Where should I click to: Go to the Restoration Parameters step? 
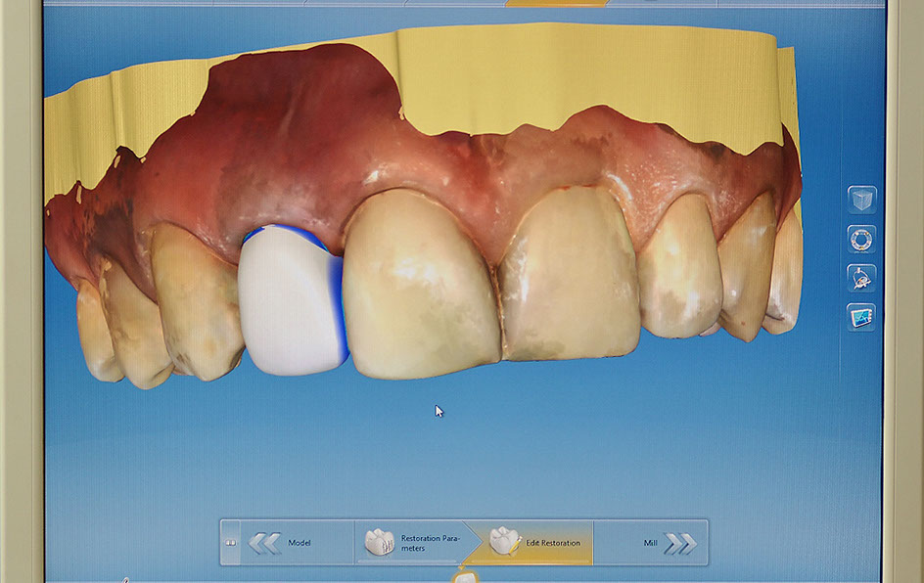(x=411, y=543)
